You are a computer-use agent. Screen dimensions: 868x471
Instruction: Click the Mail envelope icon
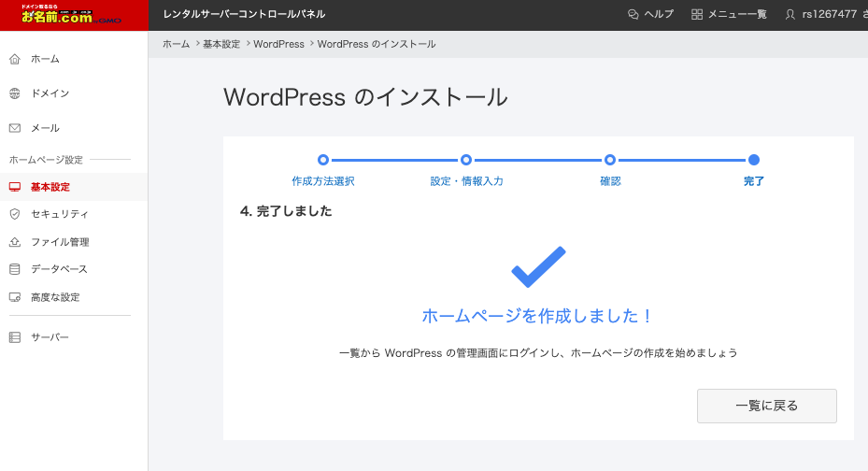(x=14, y=128)
